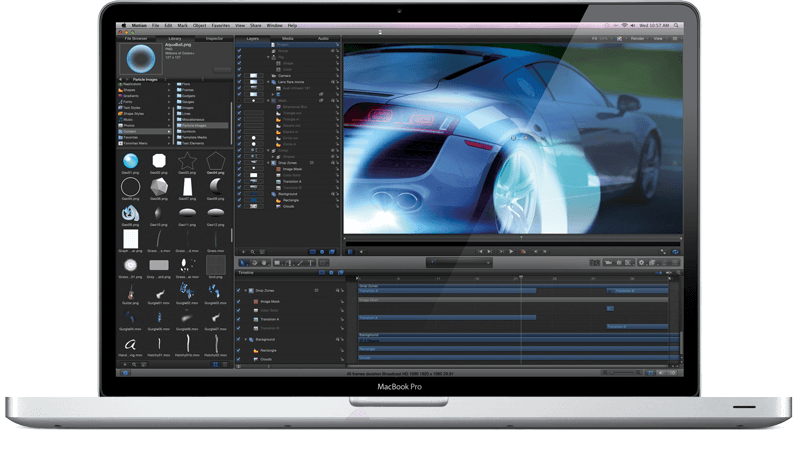The image size is (800, 460).
Task: Click the red Record button
Action: point(523,251)
